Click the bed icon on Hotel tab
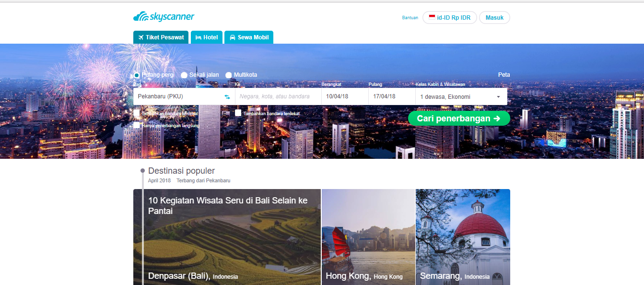The image size is (644, 285). [x=198, y=37]
